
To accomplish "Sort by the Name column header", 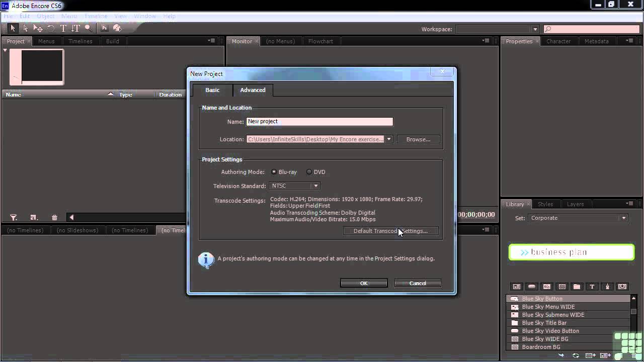I will coord(59,95).
